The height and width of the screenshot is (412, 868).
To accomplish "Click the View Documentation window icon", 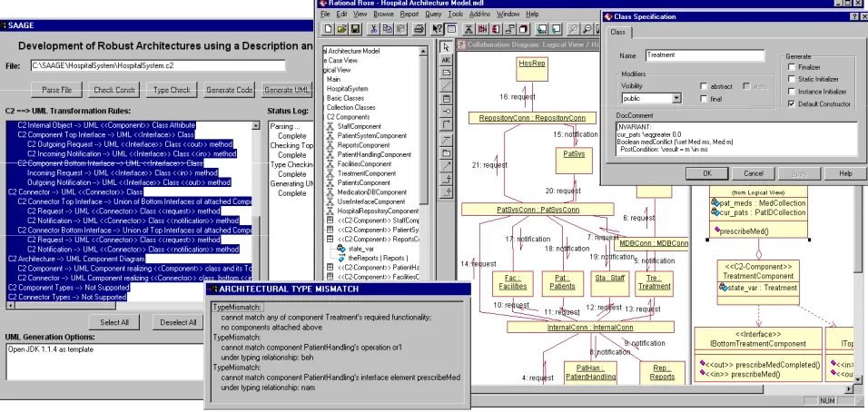I will (451, 29).
